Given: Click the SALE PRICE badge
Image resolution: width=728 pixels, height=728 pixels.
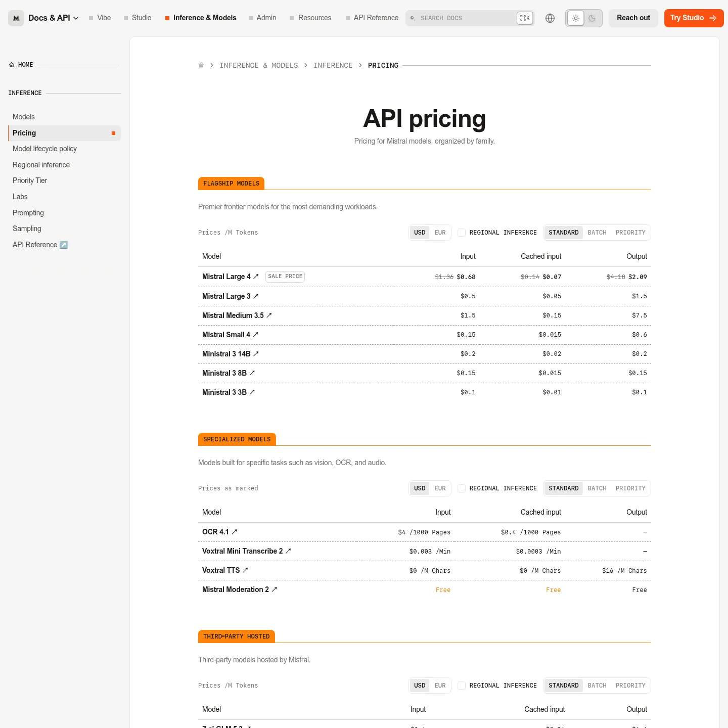Looking at the screenshot, I should click(x=285, y=277).
